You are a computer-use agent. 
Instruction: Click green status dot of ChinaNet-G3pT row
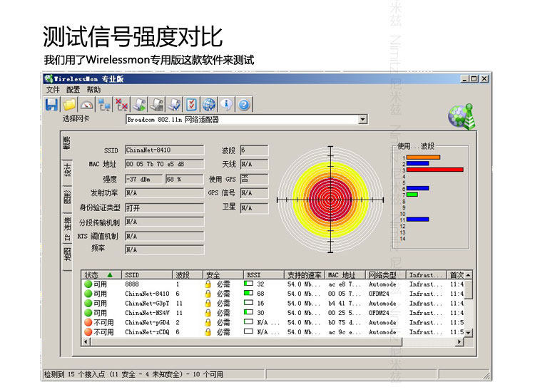tap(88, 303)
